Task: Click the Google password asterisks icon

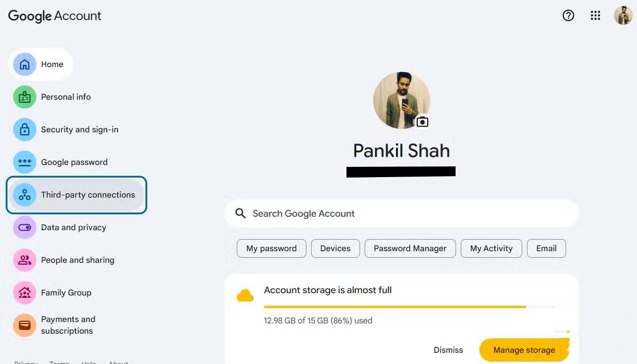Action: click(25, 162)
